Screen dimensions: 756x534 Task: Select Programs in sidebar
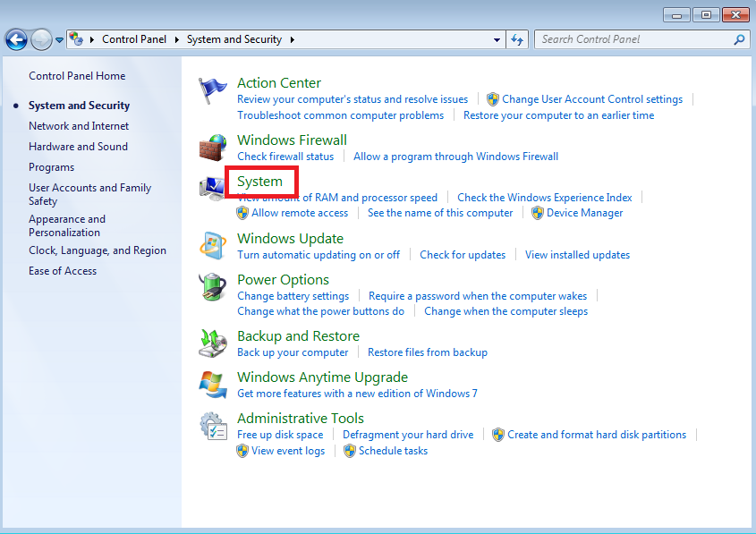[52, 167]
